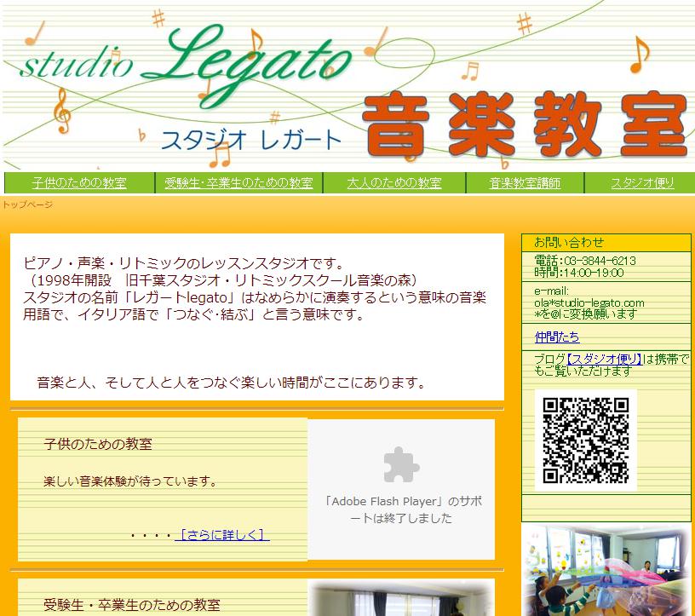Click the QR code image in sidebar
This screenshot has height=616, width=695.
[x=585, y=440]
